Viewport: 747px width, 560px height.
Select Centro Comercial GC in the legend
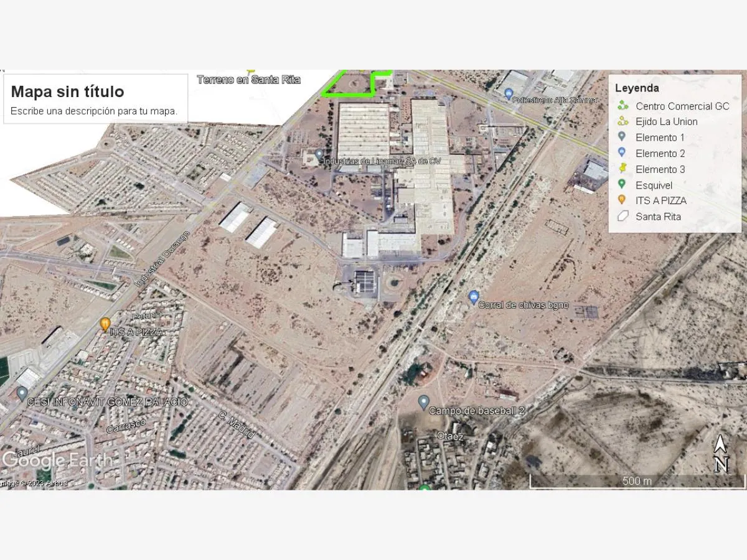click(x=674, y=106)
